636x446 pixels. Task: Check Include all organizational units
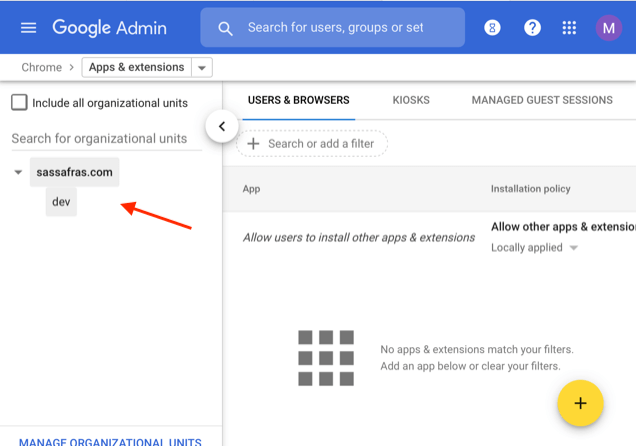point(19,102)
